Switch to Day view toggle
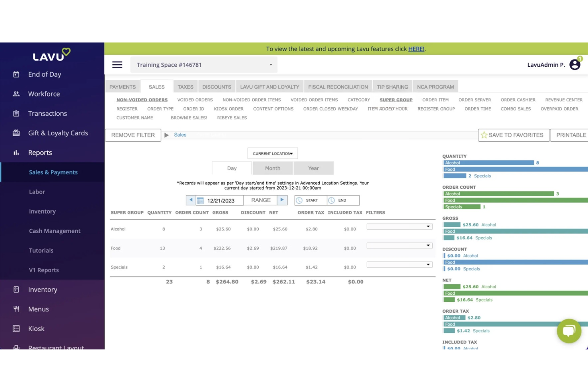 point(232,168)
